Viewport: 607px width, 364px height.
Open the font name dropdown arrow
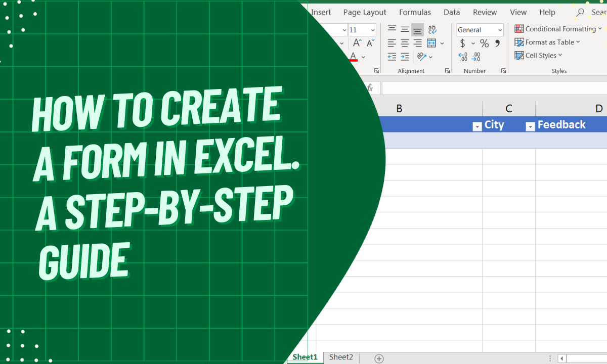[x=344, y=30]
